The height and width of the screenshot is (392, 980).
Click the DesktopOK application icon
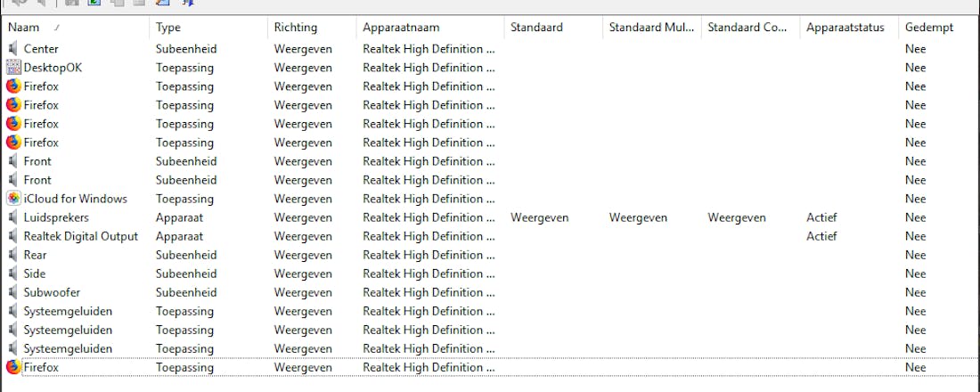point(13,68)
